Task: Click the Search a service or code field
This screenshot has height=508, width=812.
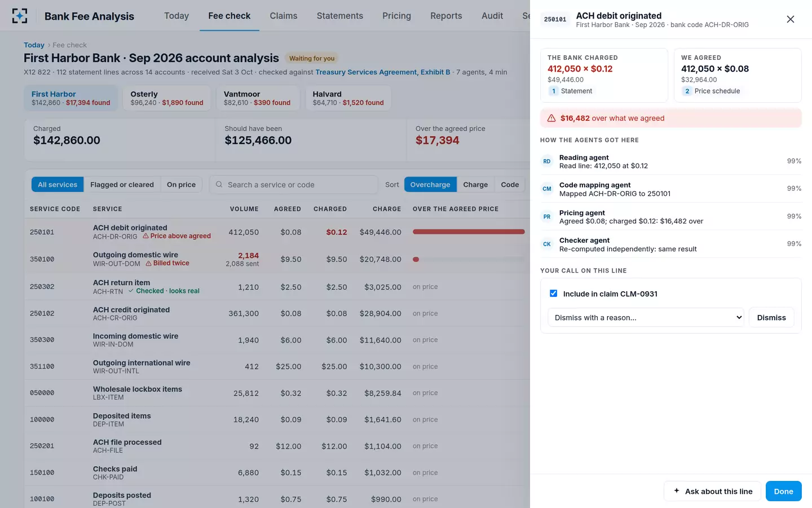Action: pyautogui.click(x=293, y=185)
